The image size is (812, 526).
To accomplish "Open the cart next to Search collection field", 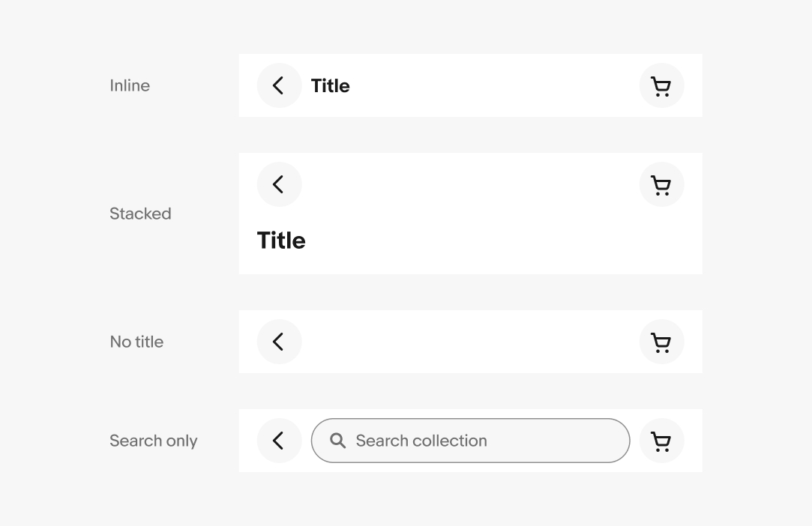I will (661, 441).
